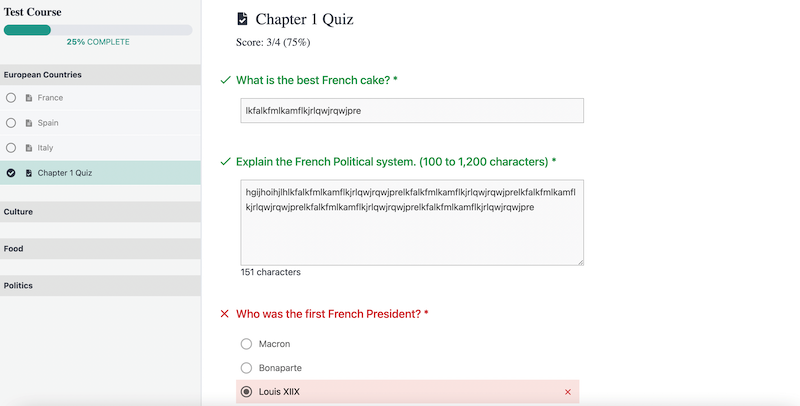The image size is (800, 406).
Task: Click the course progress bar
Action: [x=98, y=30]
